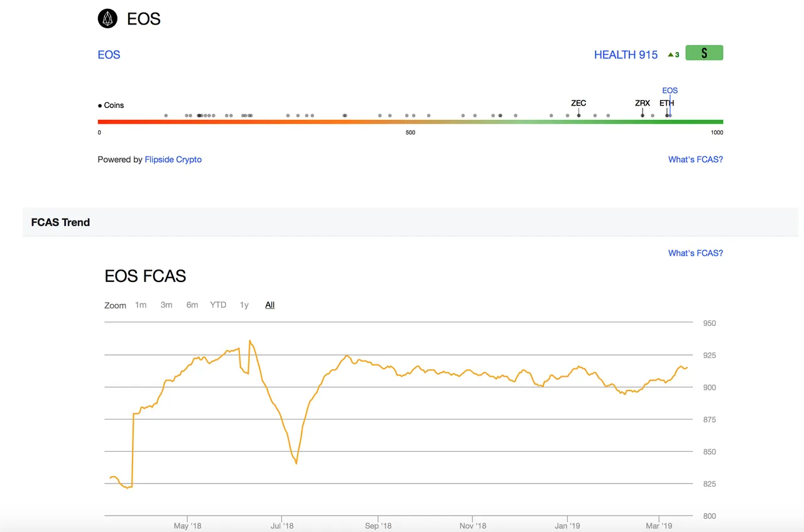Click the green S grade badge

pos(704,53)
